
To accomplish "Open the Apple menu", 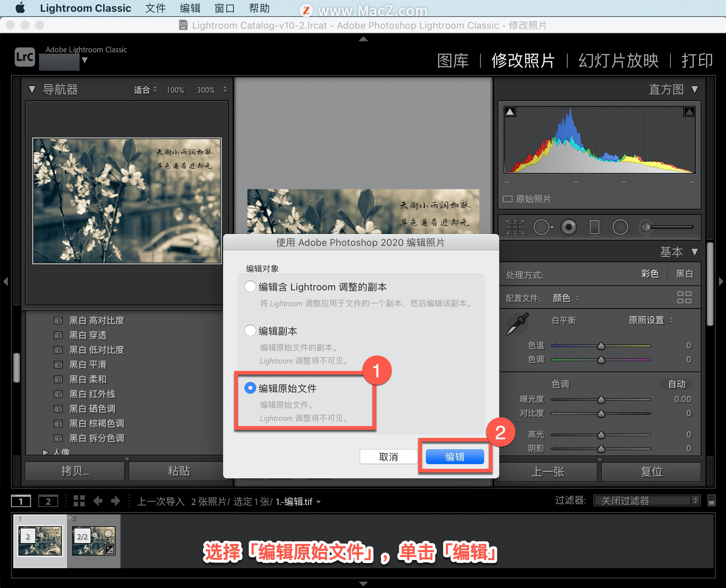I will click(x=20, y=8).
